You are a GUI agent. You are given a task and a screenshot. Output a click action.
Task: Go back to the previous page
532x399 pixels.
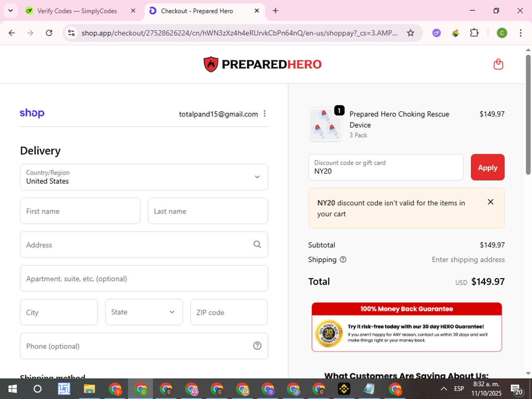12,33
